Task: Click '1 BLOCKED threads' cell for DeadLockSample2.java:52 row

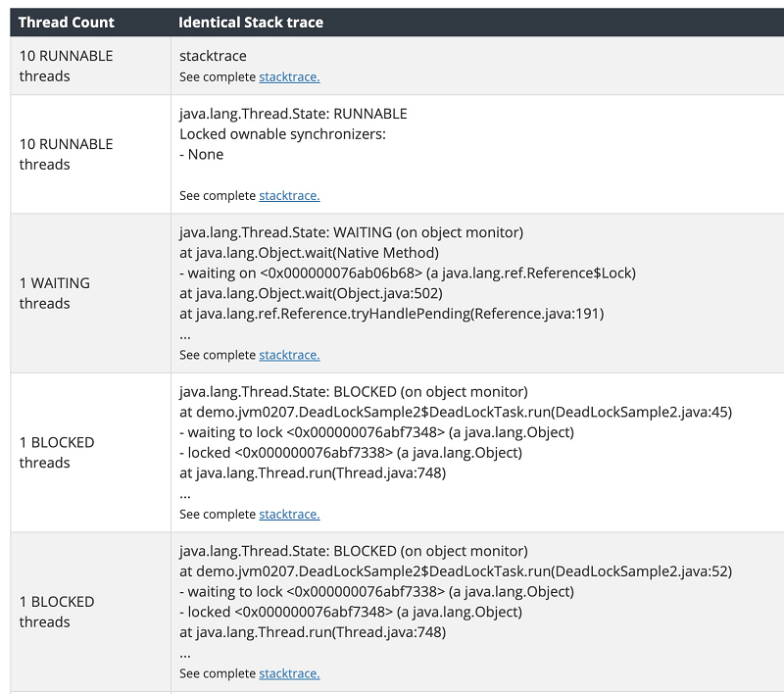Action: pos(57,612)
